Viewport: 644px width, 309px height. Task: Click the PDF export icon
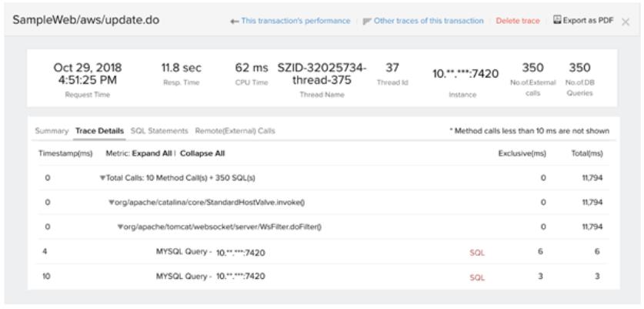557,20
